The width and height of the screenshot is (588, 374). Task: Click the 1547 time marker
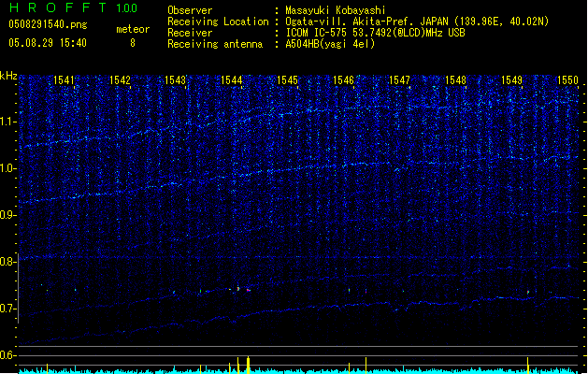400,80
